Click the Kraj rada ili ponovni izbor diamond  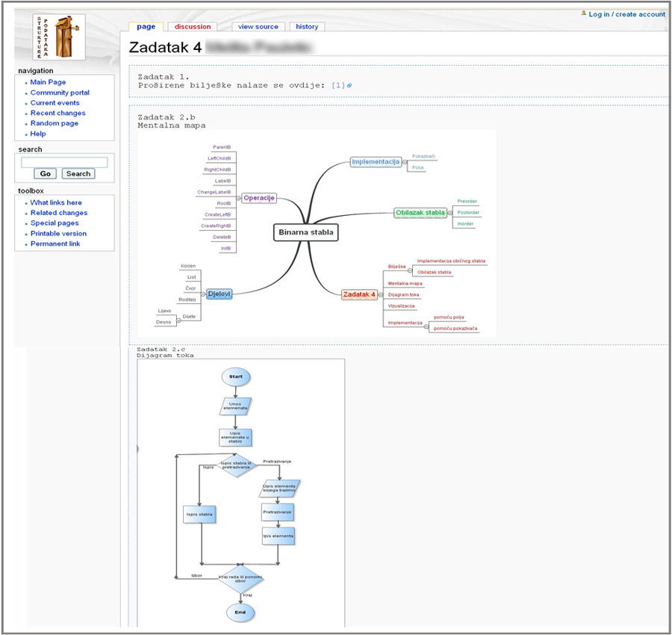pos(240,579)
